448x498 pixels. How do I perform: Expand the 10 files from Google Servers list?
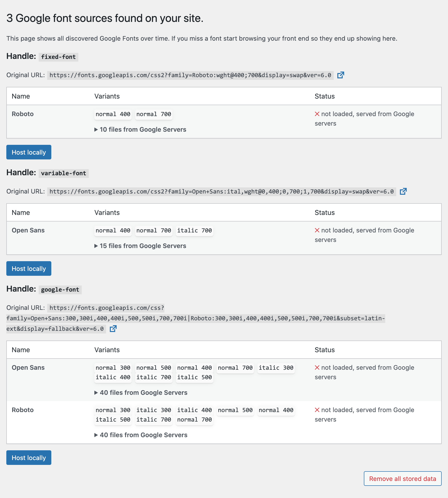pos(140,129)
